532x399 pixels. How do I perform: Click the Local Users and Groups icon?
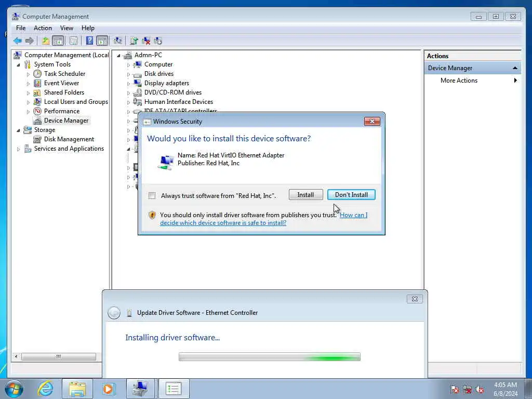pyautogui.click(x=37, y=102)
